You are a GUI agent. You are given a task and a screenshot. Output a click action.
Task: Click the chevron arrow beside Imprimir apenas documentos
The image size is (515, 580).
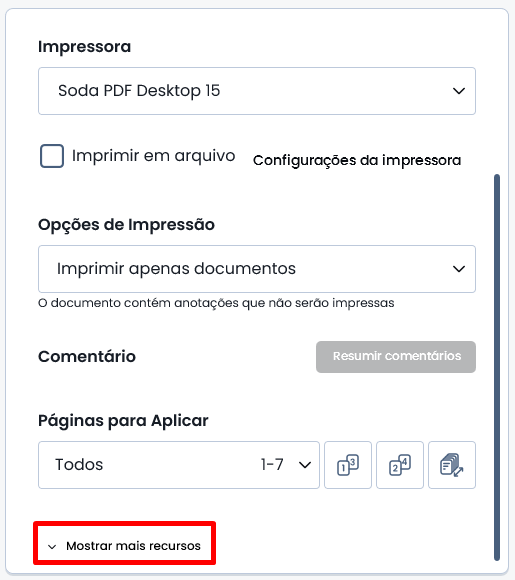click(459, 269)
